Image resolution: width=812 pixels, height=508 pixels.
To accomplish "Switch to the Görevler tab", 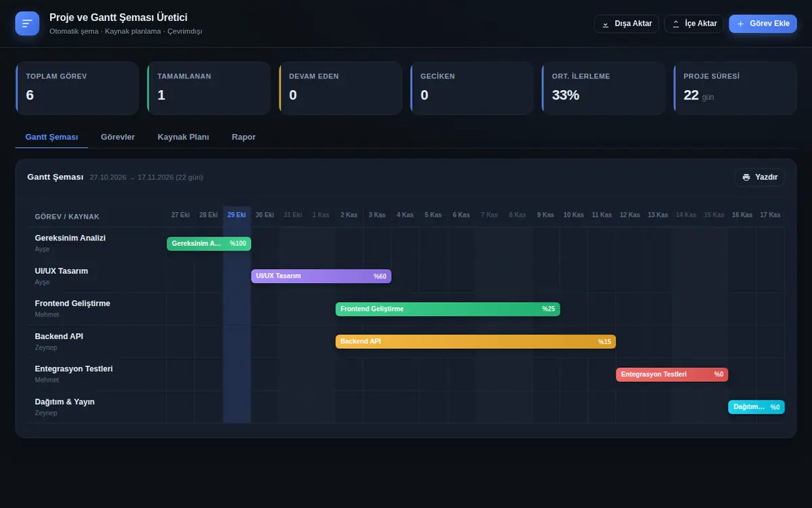I will click(118, 137).
